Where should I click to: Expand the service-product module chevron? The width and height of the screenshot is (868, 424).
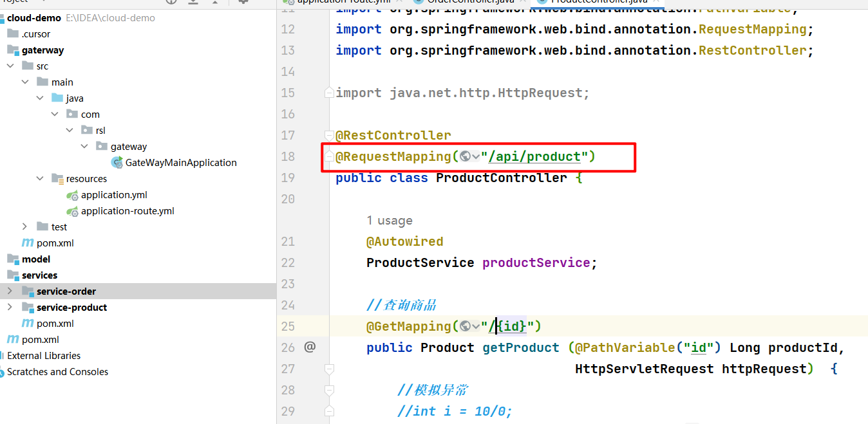click(x=10, y=307)
